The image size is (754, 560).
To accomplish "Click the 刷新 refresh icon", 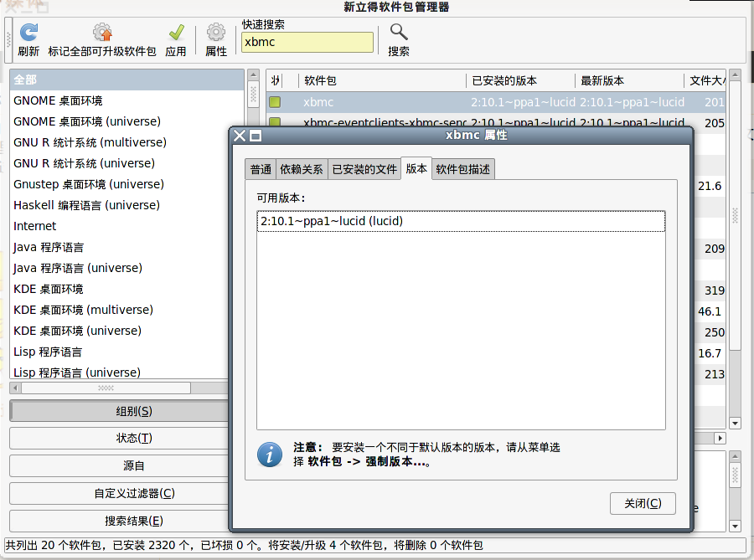I will pyautogui.click(x=28, y=32).
